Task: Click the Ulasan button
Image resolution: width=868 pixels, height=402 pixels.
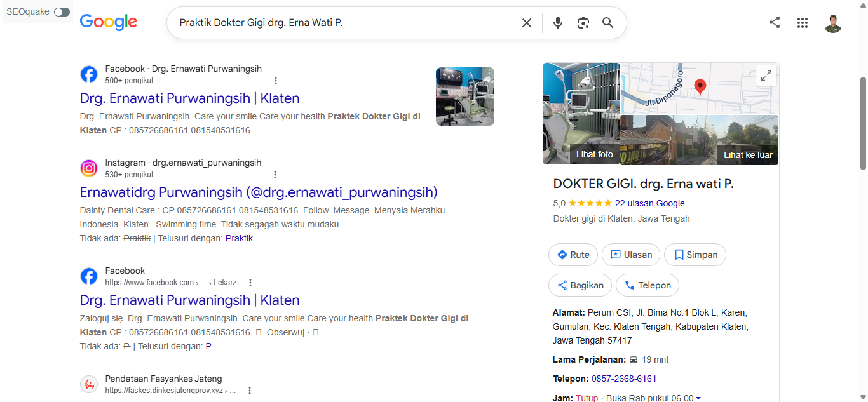Action: [x=631, y=255]
